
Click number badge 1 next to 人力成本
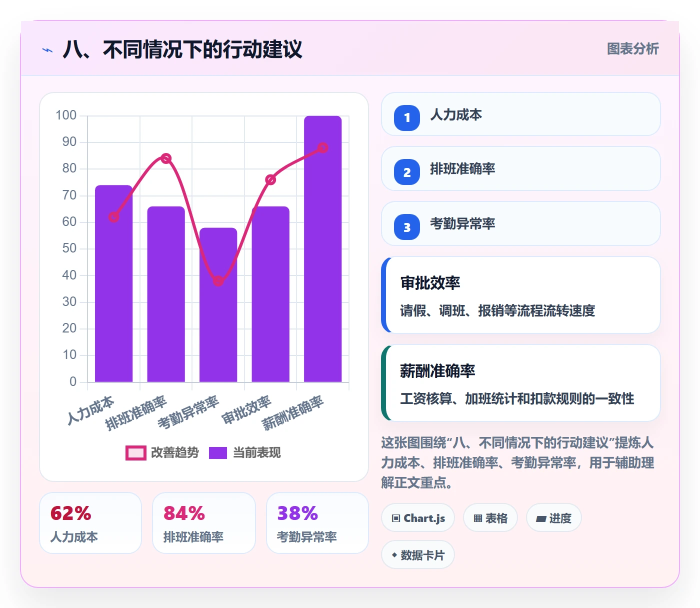coord(407,118)
